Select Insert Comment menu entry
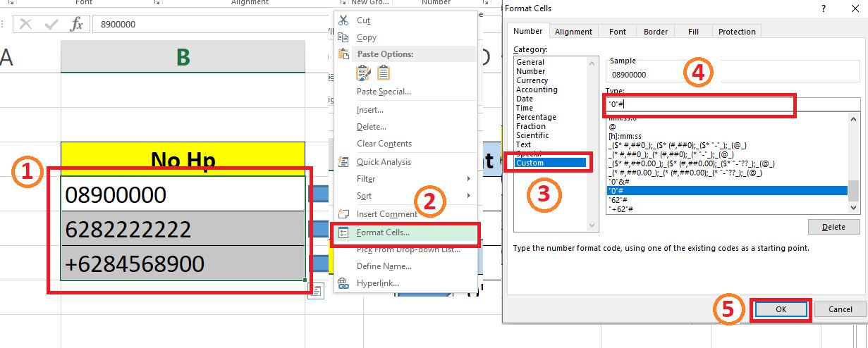Image resolution: width=868 pixels, height=348 pixels. [x=387, y=213]
